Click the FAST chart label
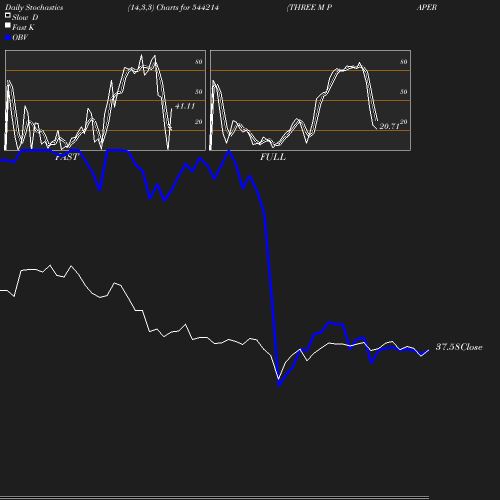Viewport: 500px width, 500px height. pos(67,157)
